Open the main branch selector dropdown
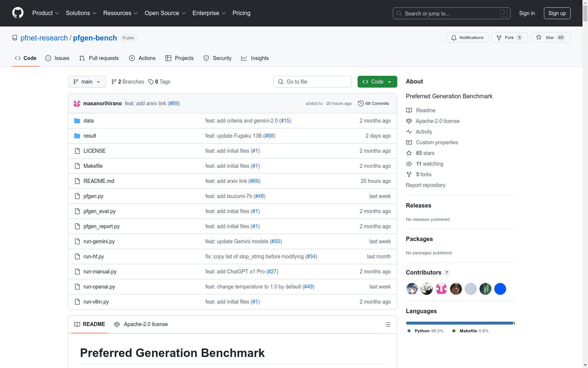The image size is (588, 368). pos(87,82)
